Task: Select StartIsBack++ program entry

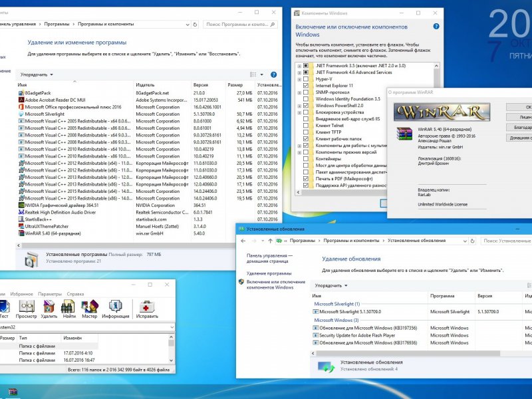Action: 148,219
